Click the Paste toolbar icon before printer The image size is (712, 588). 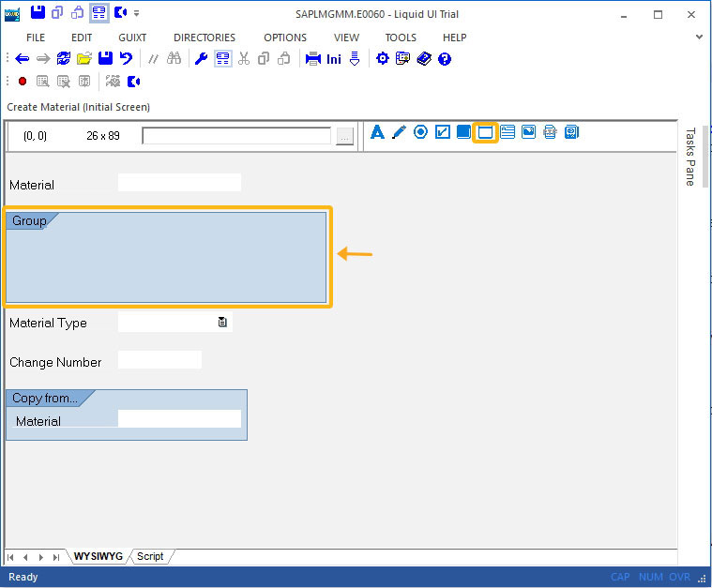click(x=284, y=58)
